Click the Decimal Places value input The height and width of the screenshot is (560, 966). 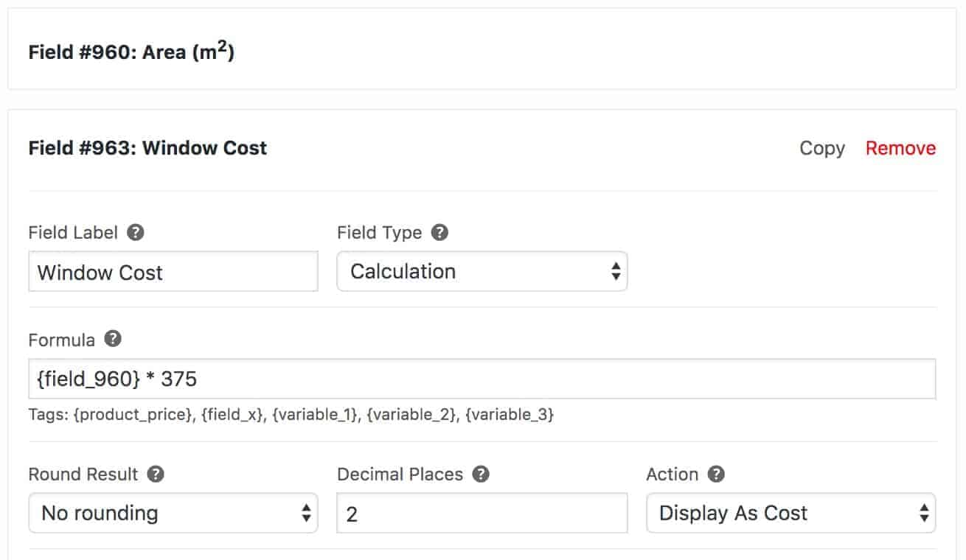coord(482,513)
